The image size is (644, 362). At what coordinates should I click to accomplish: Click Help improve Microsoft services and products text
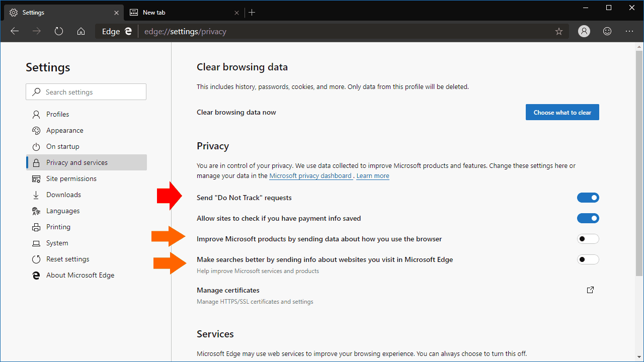click(258, 271)
